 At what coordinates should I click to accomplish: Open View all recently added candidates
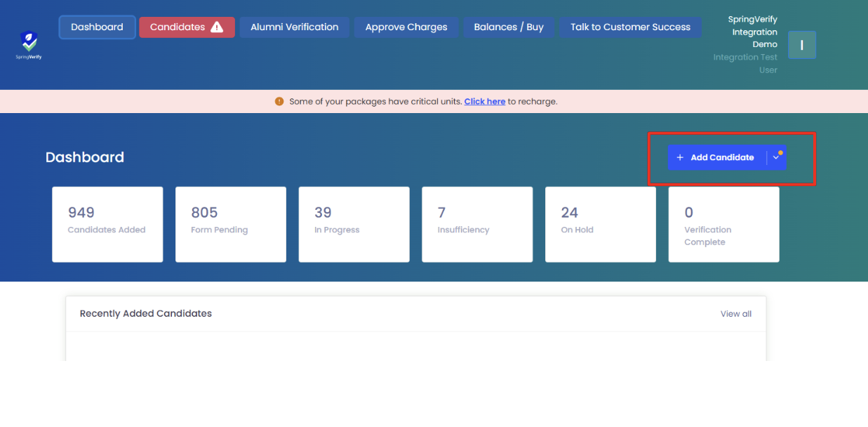pyautogui.click(x=735, y=314)
